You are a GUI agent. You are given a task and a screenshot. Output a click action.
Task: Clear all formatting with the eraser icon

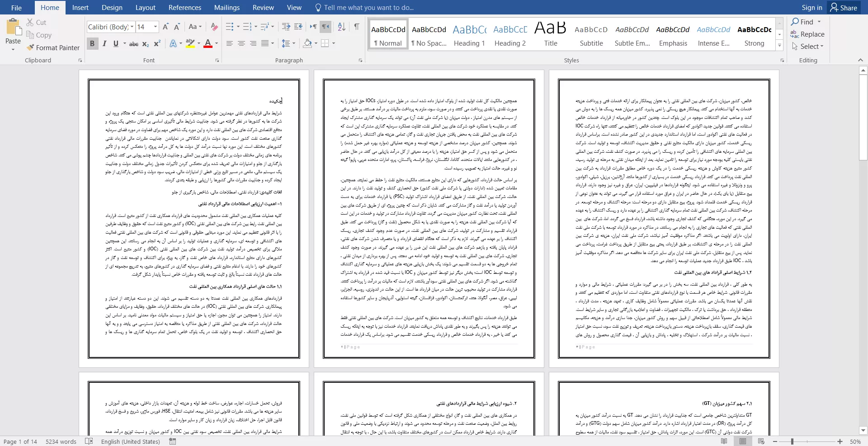[214, 27]
